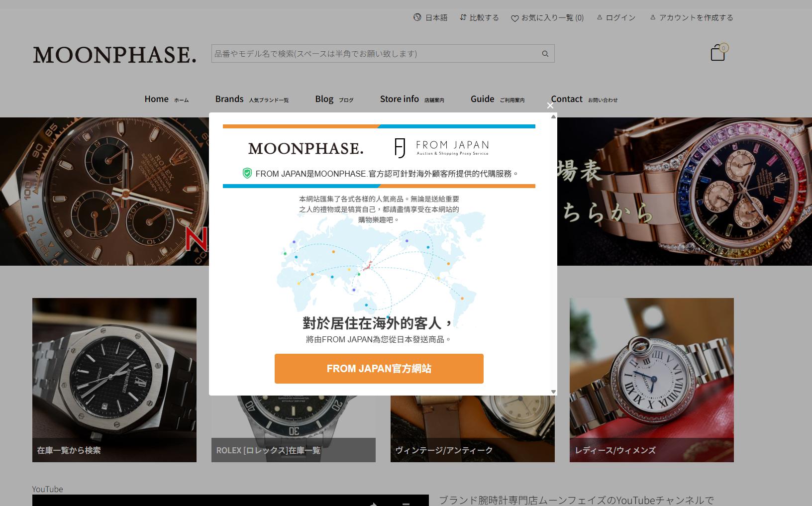Click the cart item count badge
812x506 pixels.
click(x=723, y=48)
